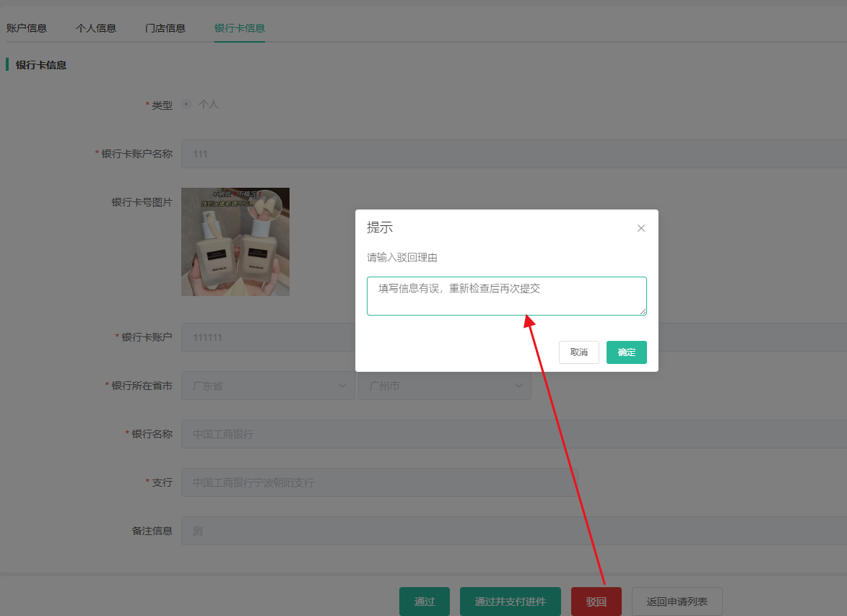Select the 银行卡信息 tab
Image resolution: width=847 pixels, height=616 pixels.
click(x=240, y=28)
